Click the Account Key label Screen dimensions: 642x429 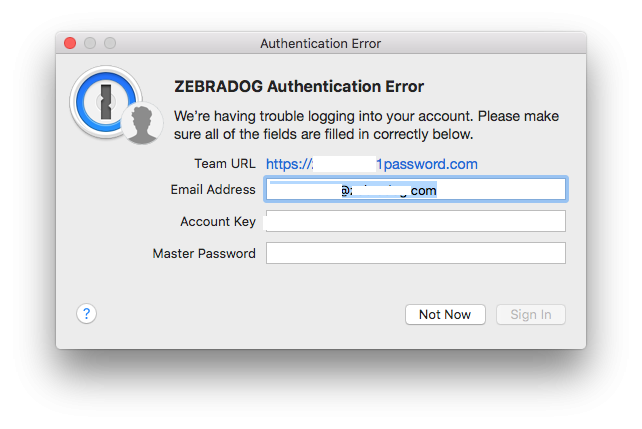pos(218,221)
